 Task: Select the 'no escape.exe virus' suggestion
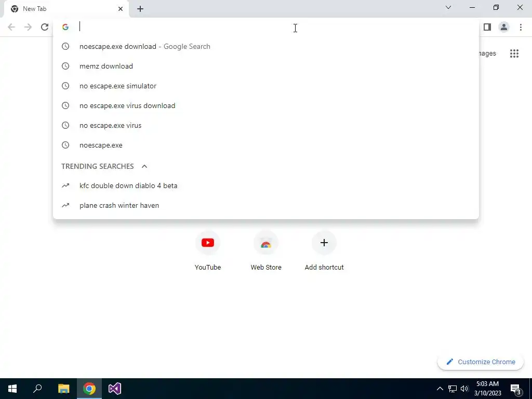click(266, 125)
